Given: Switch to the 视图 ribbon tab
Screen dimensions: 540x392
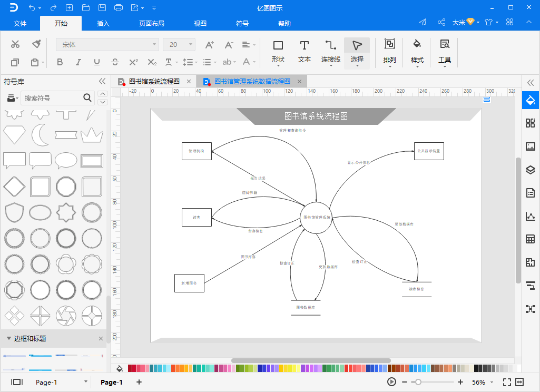Looking at the screenshot, I should (200, 23).
